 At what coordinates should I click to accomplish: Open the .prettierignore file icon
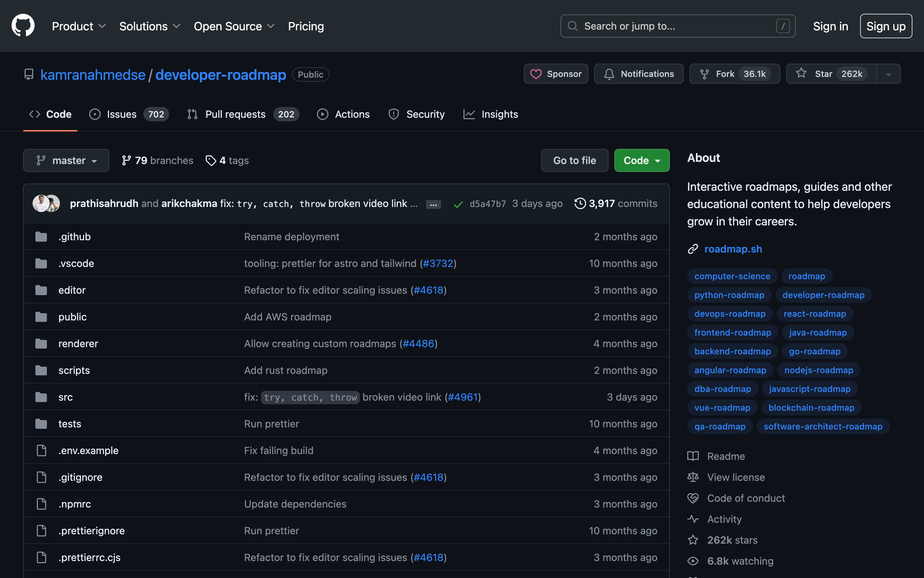(x=41, y=531)
